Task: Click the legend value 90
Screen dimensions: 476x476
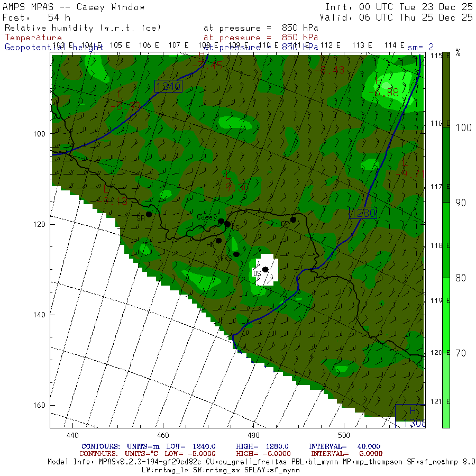Action: (x=461, y=203)
